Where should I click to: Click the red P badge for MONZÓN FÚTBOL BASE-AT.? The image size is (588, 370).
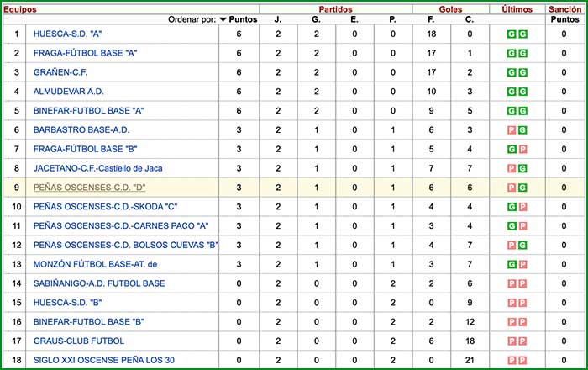(522, 264)
